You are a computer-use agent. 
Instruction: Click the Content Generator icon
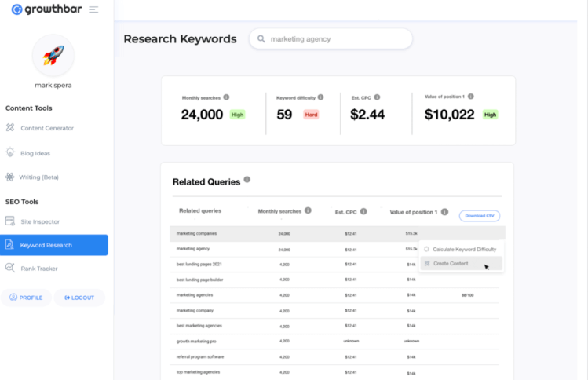(x=10, y=127)
